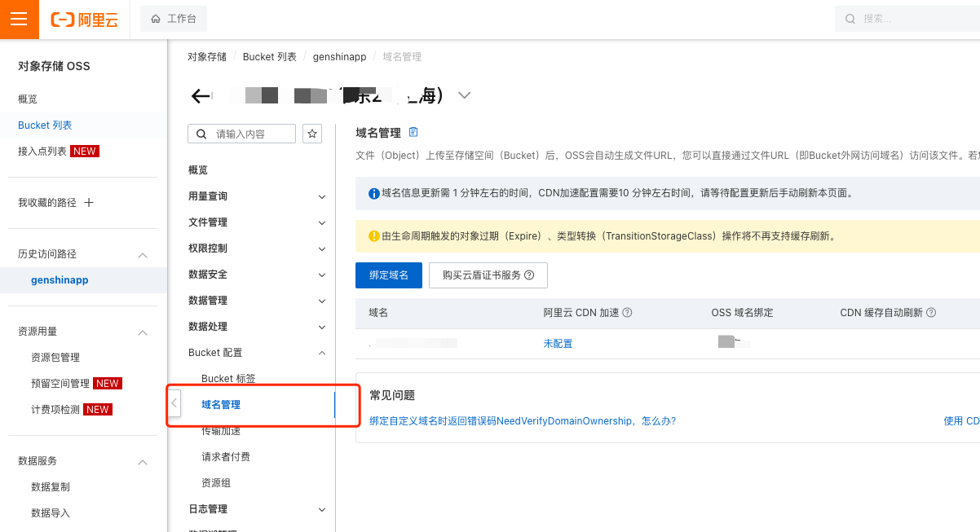
Task: Click the 绑定域名 button
Action: [388, 275]
